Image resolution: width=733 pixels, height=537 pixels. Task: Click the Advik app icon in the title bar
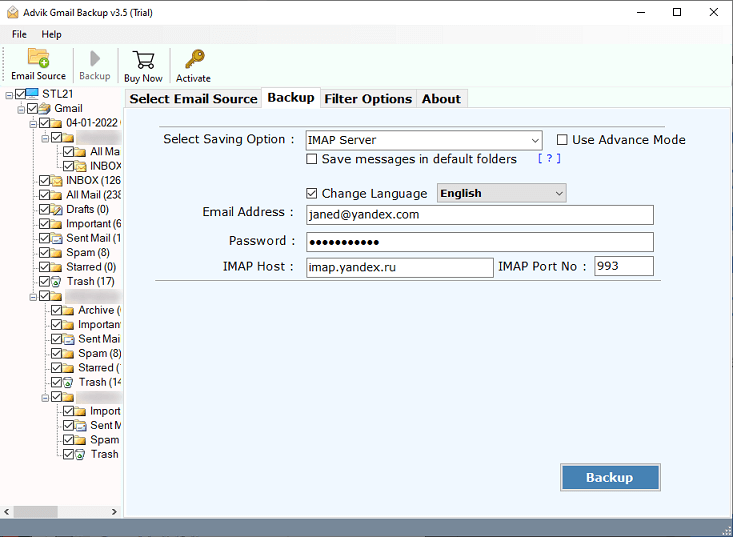(13, 13)
